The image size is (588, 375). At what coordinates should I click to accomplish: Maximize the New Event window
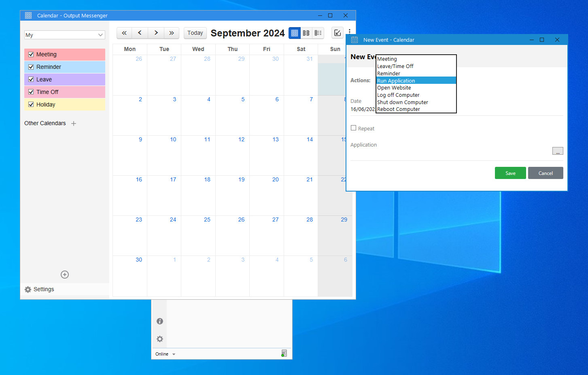tap(542, 40)
